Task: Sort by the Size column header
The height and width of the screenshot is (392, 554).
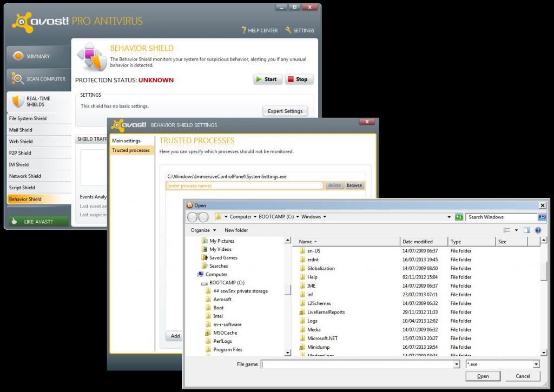Action: (x=512, y=242)
